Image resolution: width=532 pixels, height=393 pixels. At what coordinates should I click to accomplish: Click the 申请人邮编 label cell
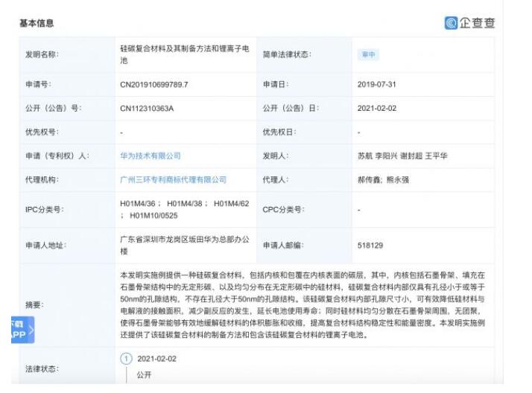(x=304, y=246)
